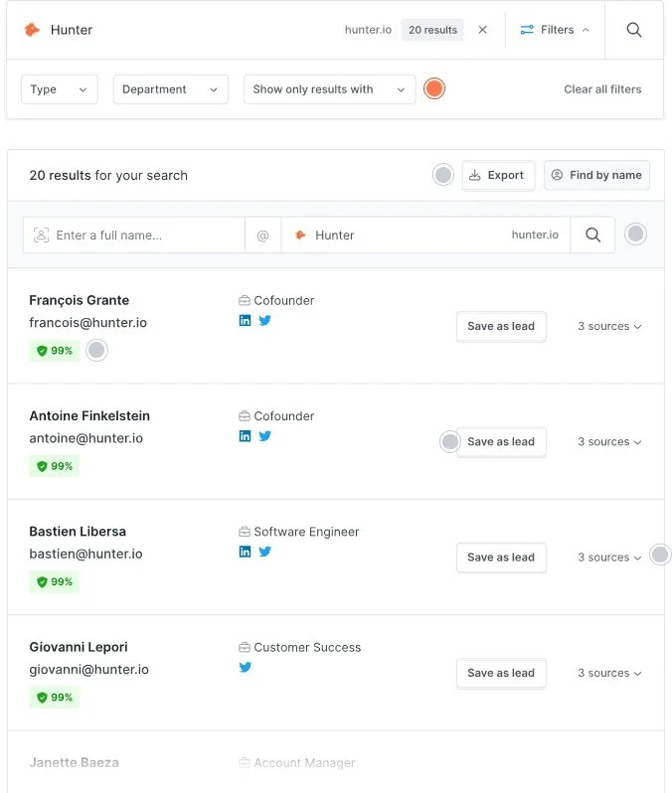Expand François Grante's 3 sources

coord(609,326)
